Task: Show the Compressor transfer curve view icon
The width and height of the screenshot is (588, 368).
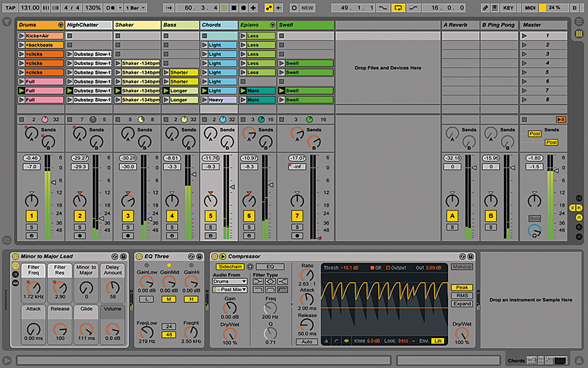Action: pos(336,341)
